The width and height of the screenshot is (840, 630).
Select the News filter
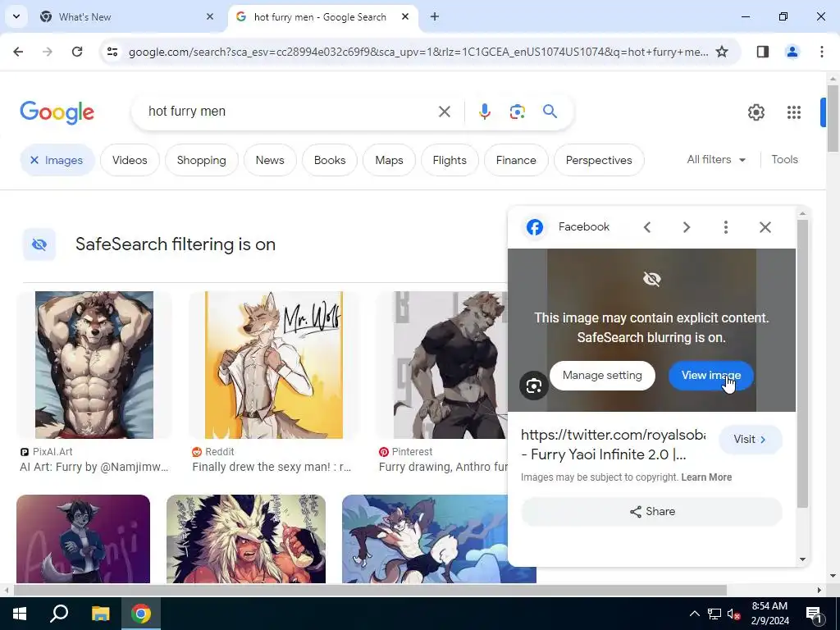[270, 160]
